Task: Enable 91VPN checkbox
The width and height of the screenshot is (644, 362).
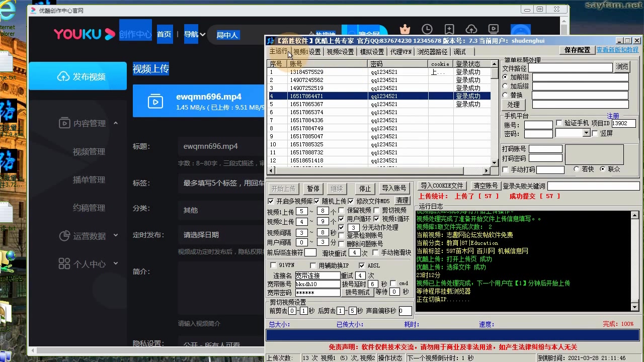Action: click(x=274, y=265)
